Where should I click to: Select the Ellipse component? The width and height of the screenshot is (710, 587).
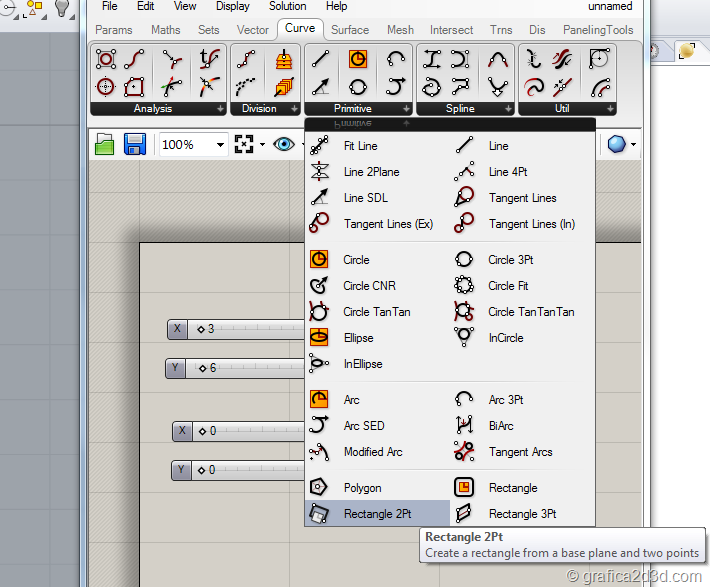358,338
